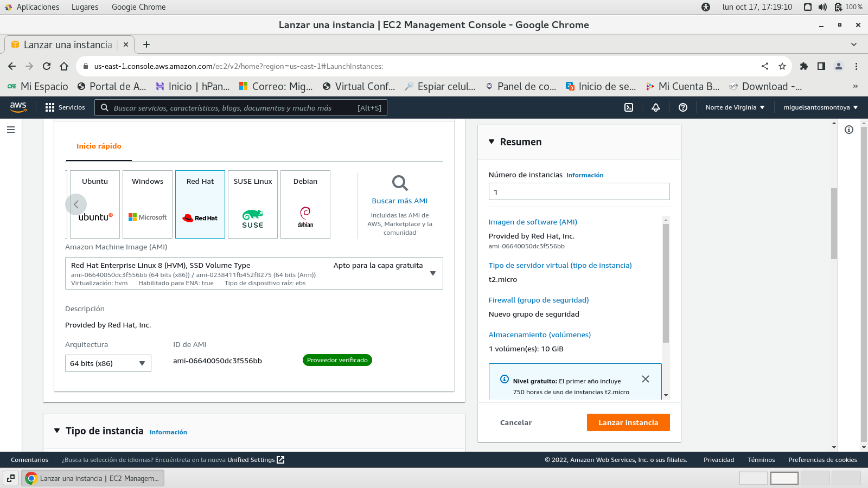Open Imagen de software (AMI) link
The image size is (868, 488).
point(533,222)
